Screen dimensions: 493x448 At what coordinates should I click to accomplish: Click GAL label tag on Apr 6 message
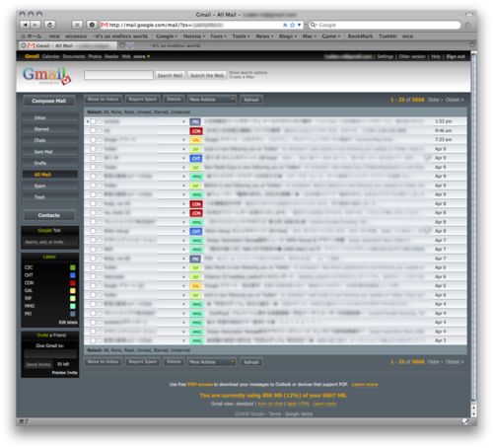(196, 286)
